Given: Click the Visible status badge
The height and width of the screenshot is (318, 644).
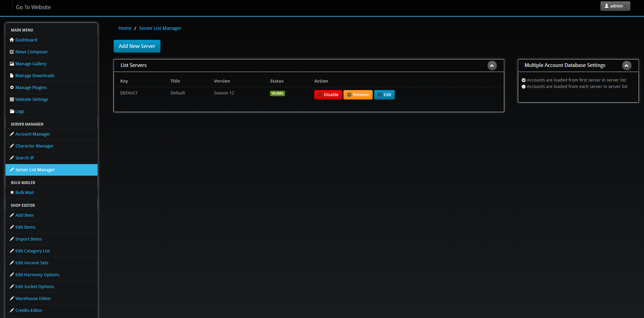Looking at the screenshot, I should (277, 93).
